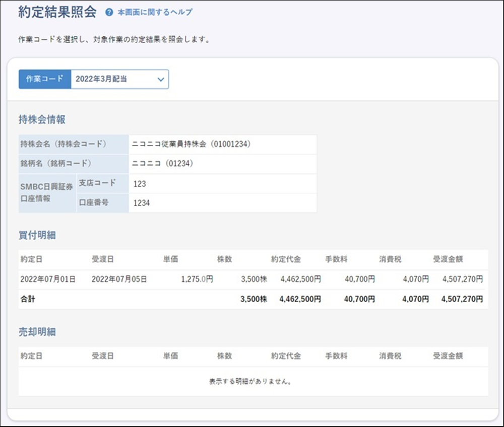Click the 売却明細 section heading
This screenshot has height=427, width=504.
[37, 332]
